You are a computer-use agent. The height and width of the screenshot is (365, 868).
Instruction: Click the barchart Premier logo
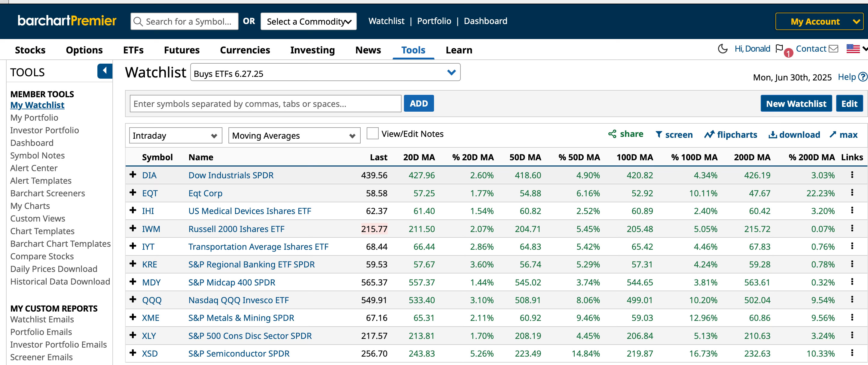pos(67,21)
